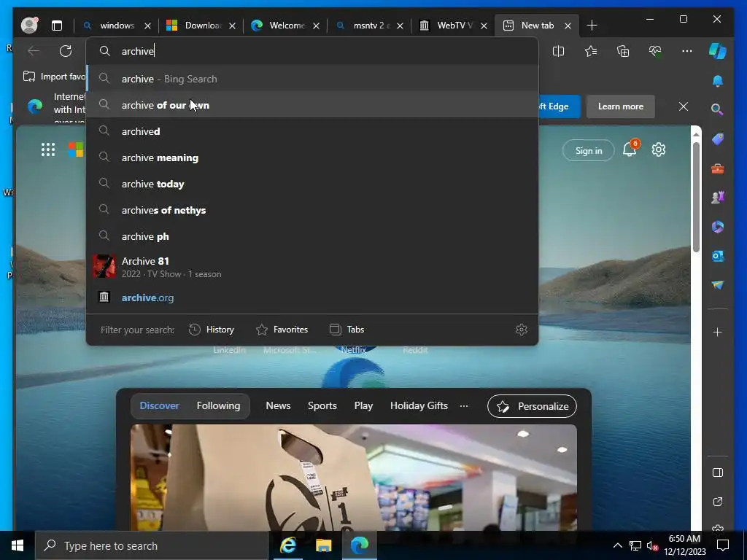
Task: Select the Following feed tab
Action: tap(218, 405)
